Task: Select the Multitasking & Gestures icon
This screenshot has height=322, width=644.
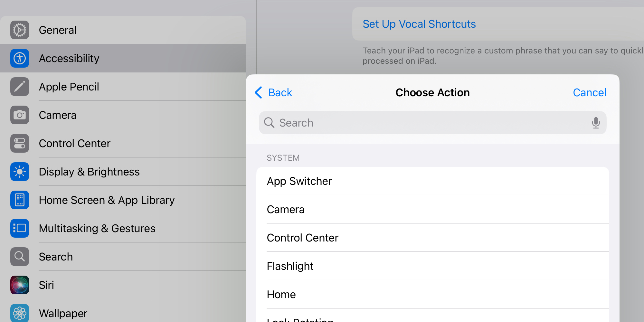Action: (19, 228)
